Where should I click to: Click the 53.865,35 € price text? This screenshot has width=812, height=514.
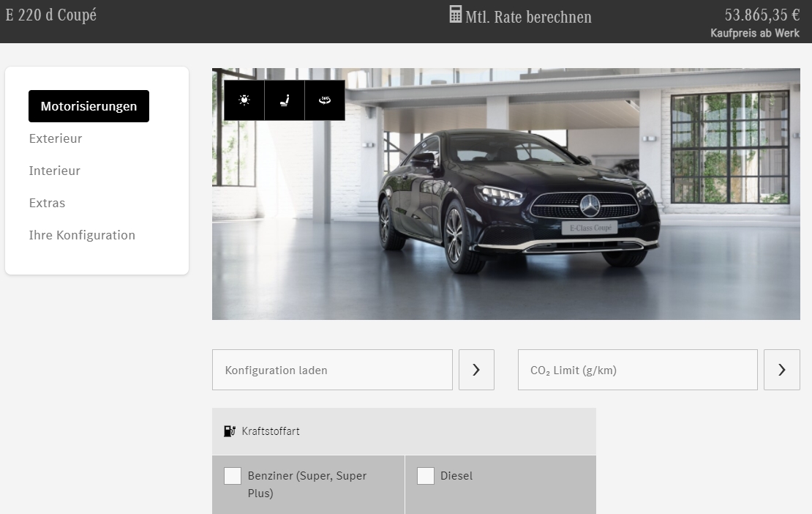(x=762, y=15)
